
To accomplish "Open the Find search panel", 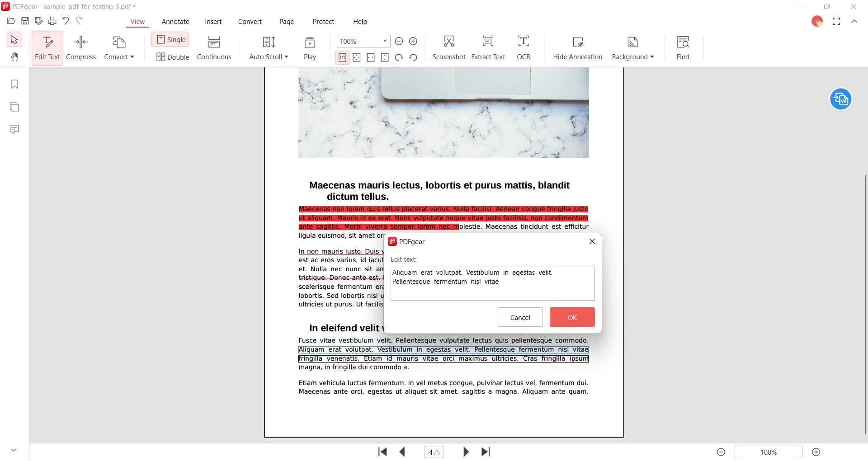I will [x=683, y=47].
